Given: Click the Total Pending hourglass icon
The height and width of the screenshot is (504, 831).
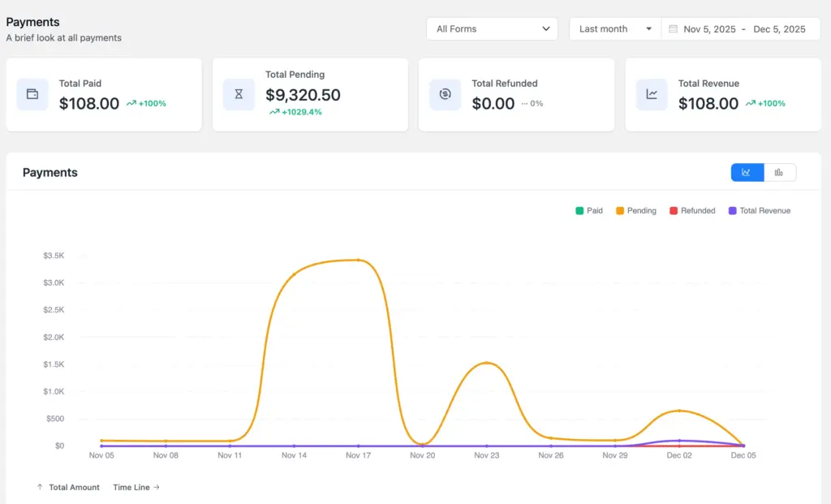Looking at the screenshot, I should point(239,94).
